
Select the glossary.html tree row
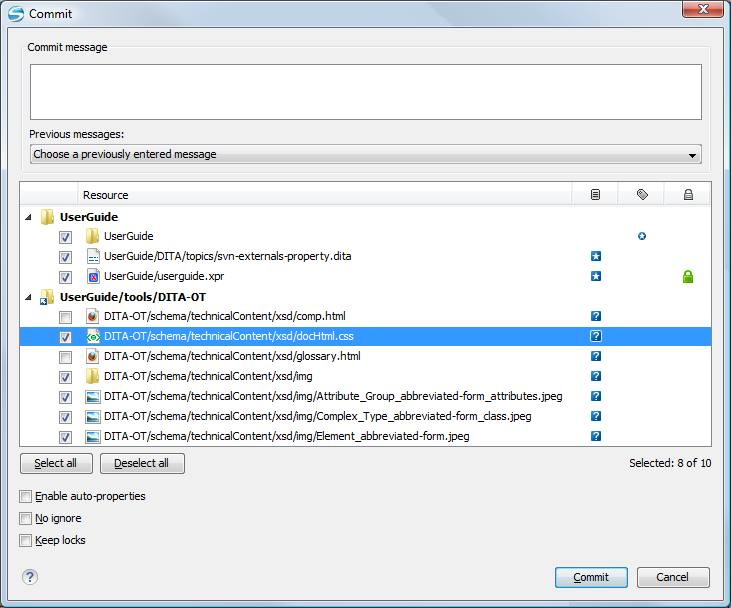tap(232, 357)
